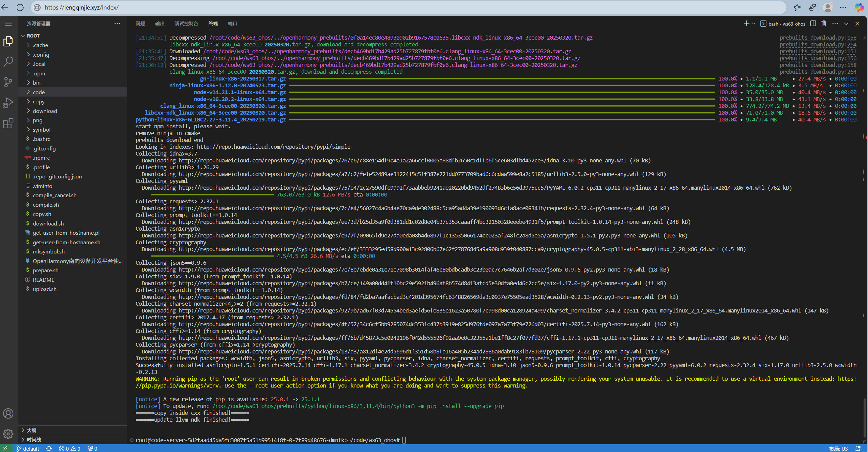Image resolution: width=868 pixels, height=452 pixels.
Task: Switch to the 输出 tab
Action: click(159, 24)
